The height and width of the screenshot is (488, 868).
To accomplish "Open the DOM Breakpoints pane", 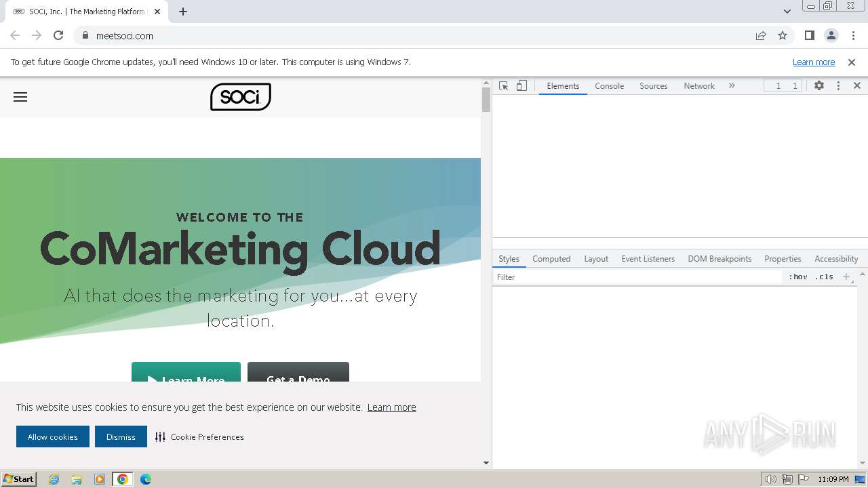I will pyautogui.click(x=719, y=259).
